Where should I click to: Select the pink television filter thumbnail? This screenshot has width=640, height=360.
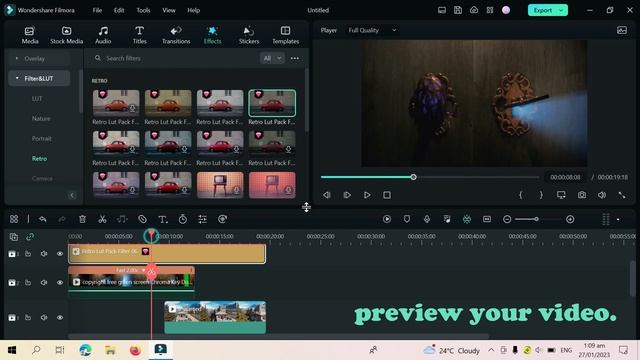[x=272, y=185]
